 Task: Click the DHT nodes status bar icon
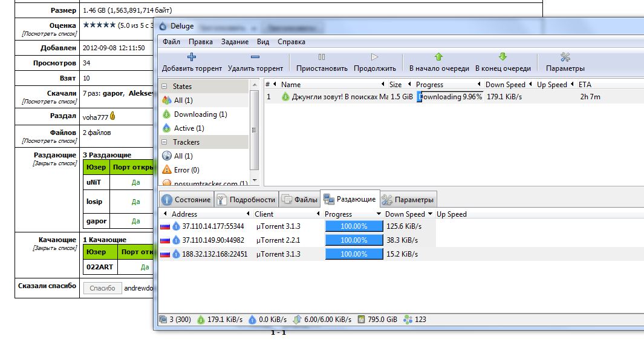tap(408, 320)
